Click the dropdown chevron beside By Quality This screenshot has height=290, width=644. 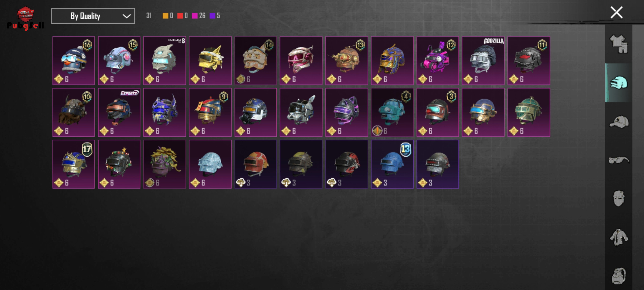click(126, 16)
